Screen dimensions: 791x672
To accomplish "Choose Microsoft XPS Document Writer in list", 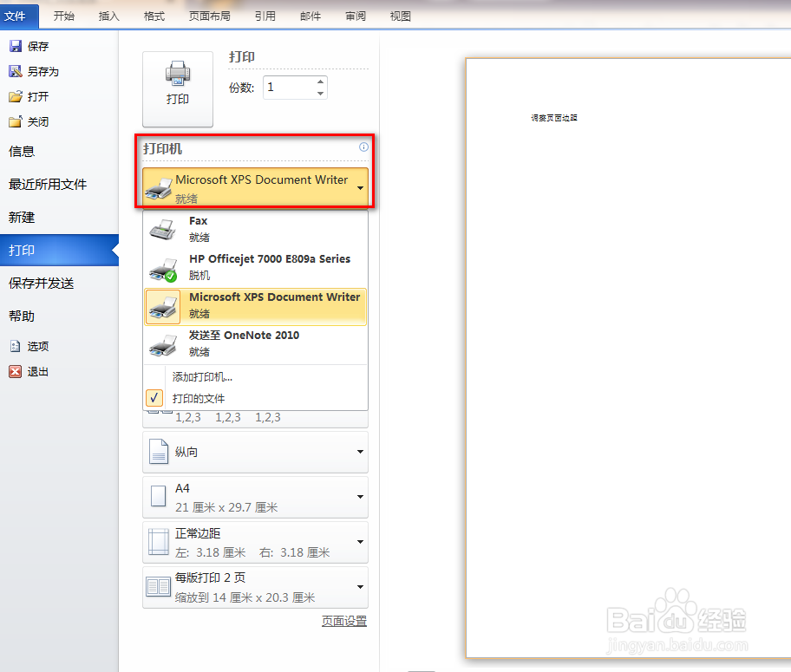I will 255,307.
